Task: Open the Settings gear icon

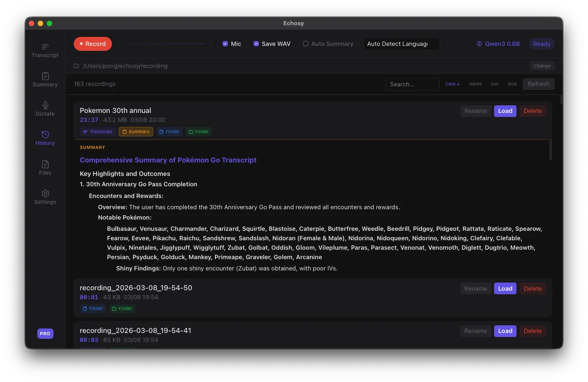Action: [x=45, y=194]
